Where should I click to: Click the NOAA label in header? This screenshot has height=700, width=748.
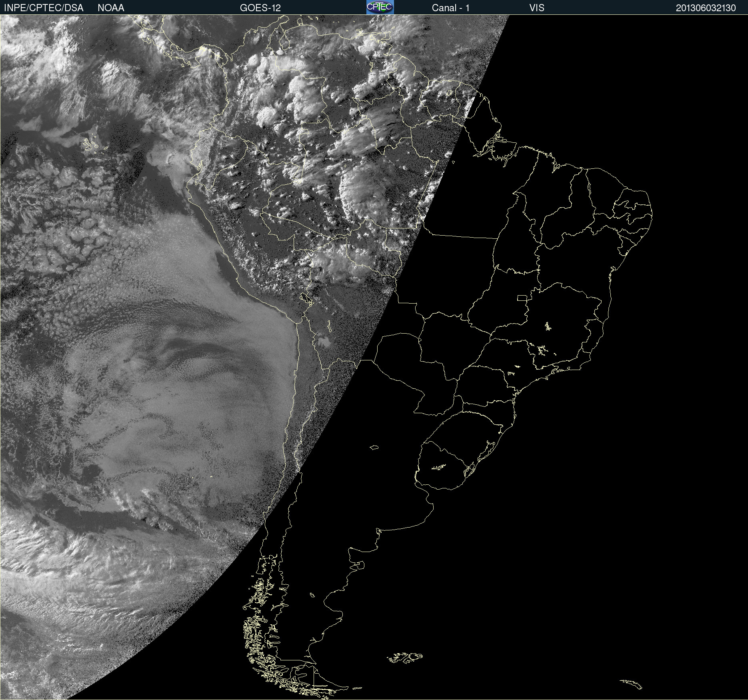(x=111, y=8)
